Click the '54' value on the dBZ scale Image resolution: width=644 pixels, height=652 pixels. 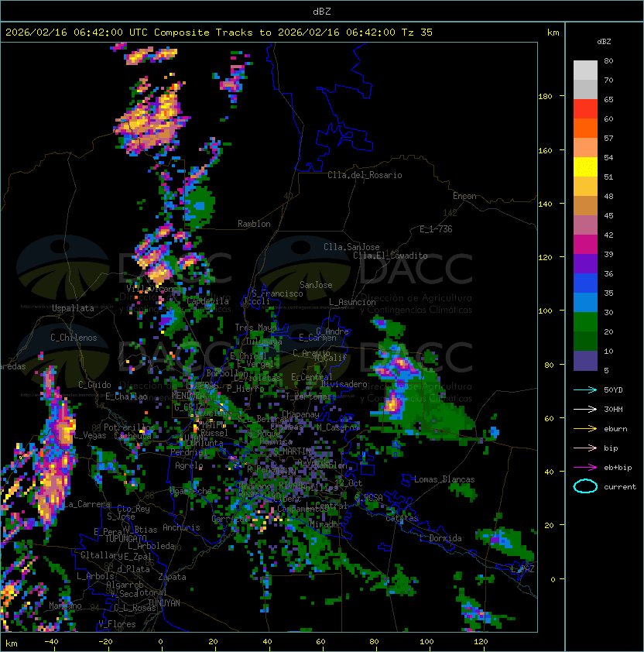pyautogui.click(x=608, y=158)
